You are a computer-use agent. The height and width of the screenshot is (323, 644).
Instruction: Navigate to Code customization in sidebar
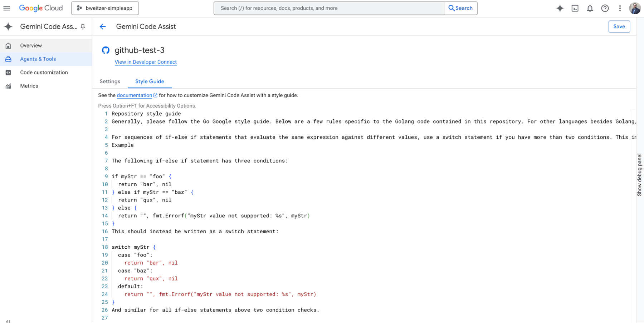click(44, 73)
